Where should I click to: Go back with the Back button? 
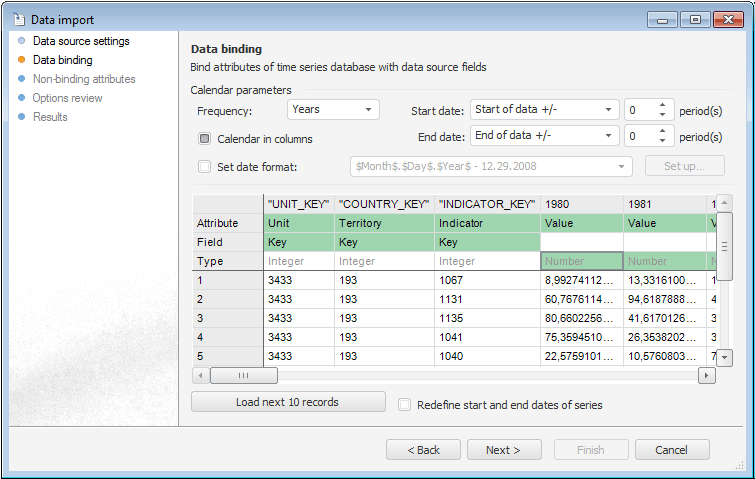pyautogui.click(x=423, y=450)
